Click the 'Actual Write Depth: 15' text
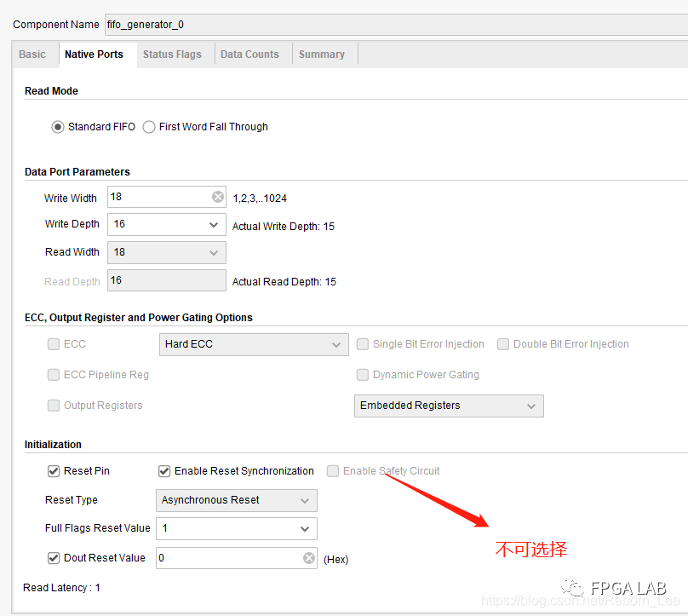Screen dimensions: 688x616 pyautogui.click(x=283, y=227)
